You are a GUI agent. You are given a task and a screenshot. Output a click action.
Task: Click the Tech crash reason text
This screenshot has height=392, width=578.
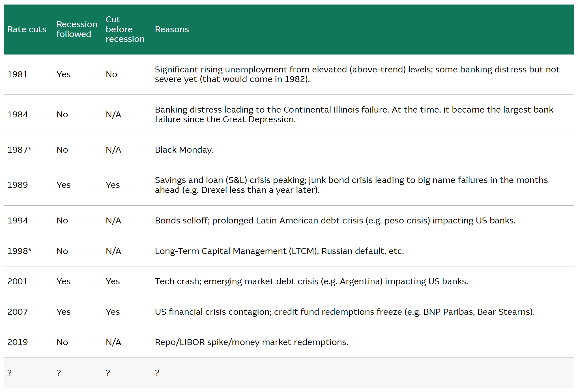(x=311, y=281)
